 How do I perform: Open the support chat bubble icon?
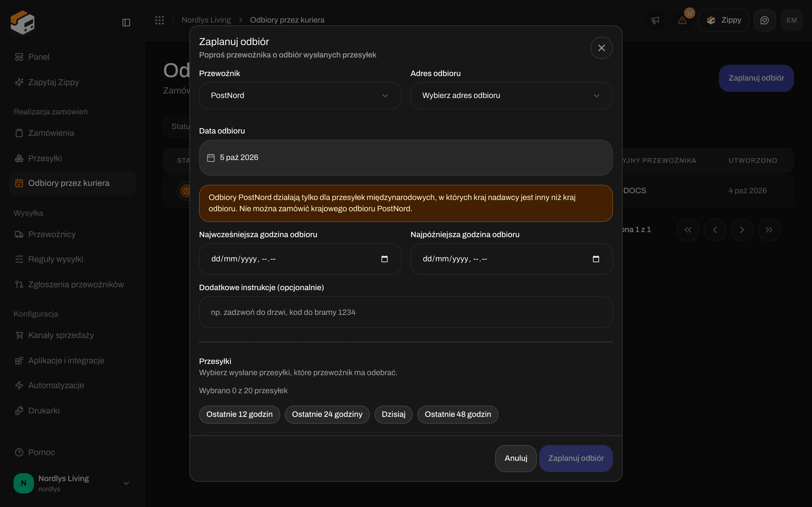point(764,20)
